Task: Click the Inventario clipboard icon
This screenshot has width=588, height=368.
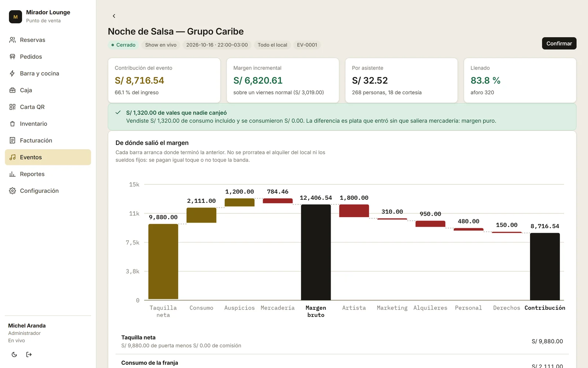Action: click(x=12, y=124)
